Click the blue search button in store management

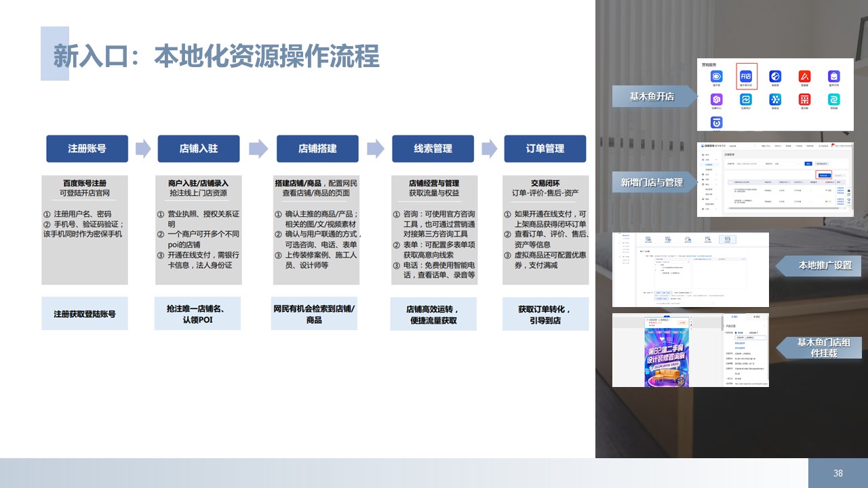coord(808,164)
